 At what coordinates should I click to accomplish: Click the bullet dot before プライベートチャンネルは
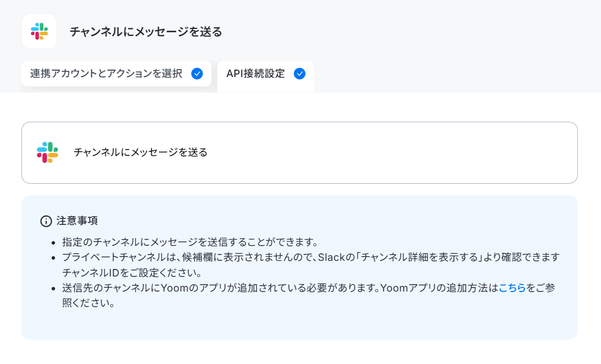53,257
